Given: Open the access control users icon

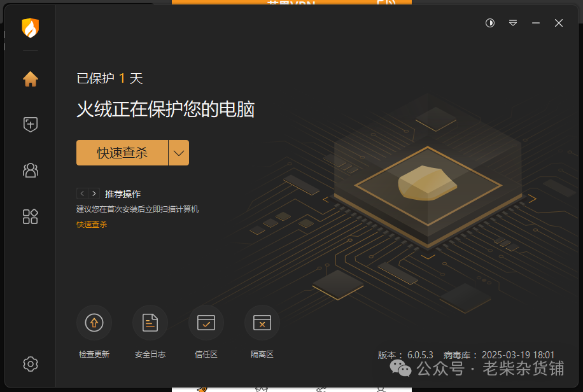Looking at the screenshot, I should pyautogui.click(x=30, y=171).
